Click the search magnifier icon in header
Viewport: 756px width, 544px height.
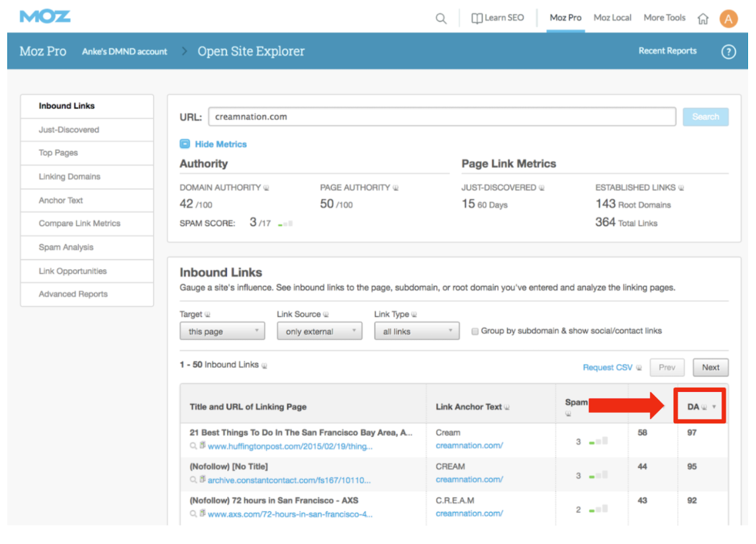click(x=441, y=19)
